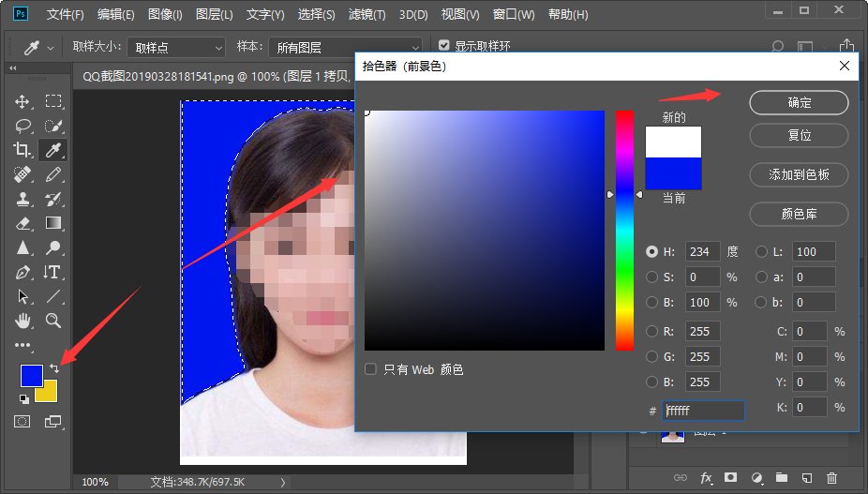
Task: Select the Move tool
Action: tap(22, 101)
